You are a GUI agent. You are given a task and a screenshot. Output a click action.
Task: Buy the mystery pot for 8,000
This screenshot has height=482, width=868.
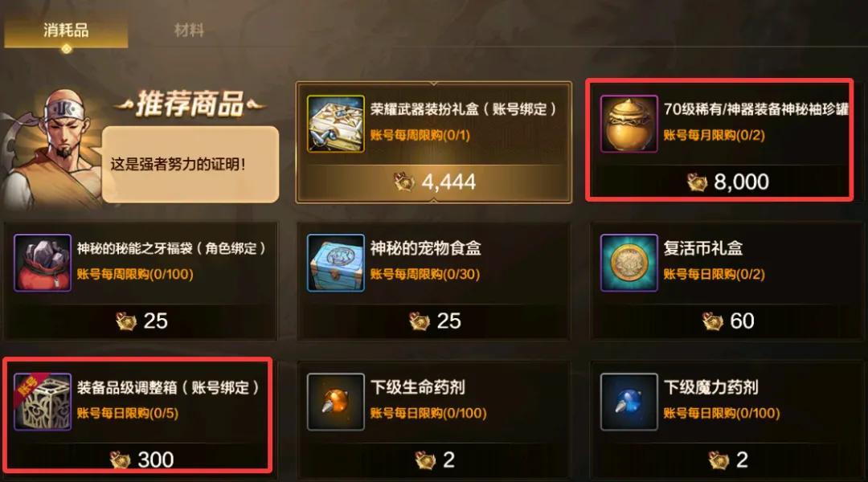click(727, 182)
